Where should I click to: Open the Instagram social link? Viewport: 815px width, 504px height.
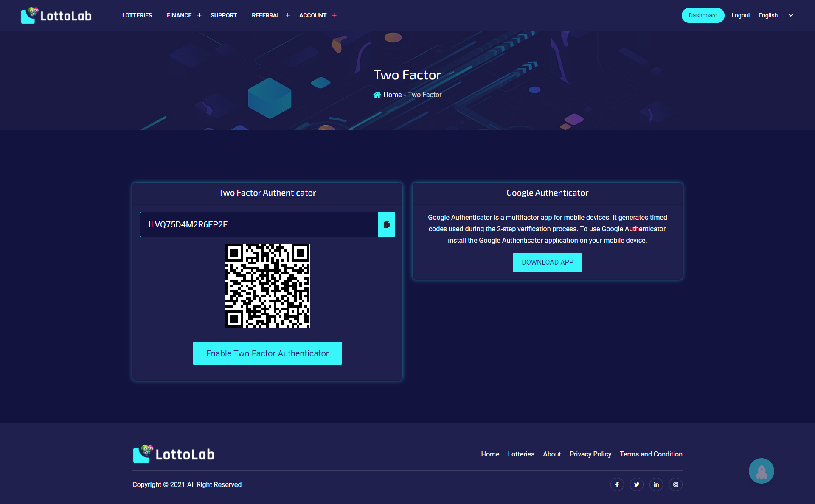point(675,484)
